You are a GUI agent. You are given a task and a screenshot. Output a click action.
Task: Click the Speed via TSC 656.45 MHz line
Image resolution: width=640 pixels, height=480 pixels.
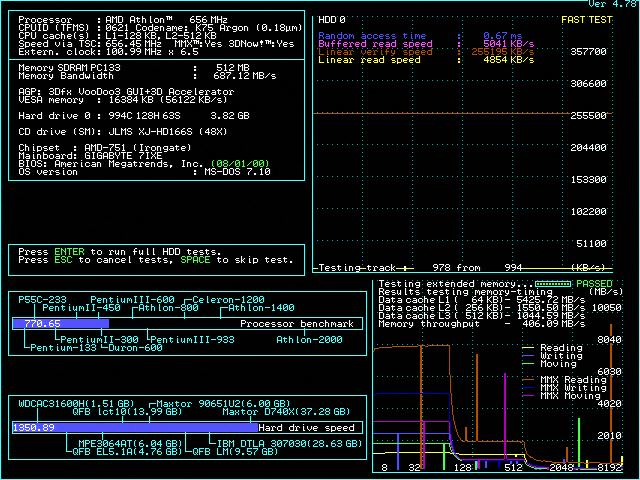[x=156, y=44]
